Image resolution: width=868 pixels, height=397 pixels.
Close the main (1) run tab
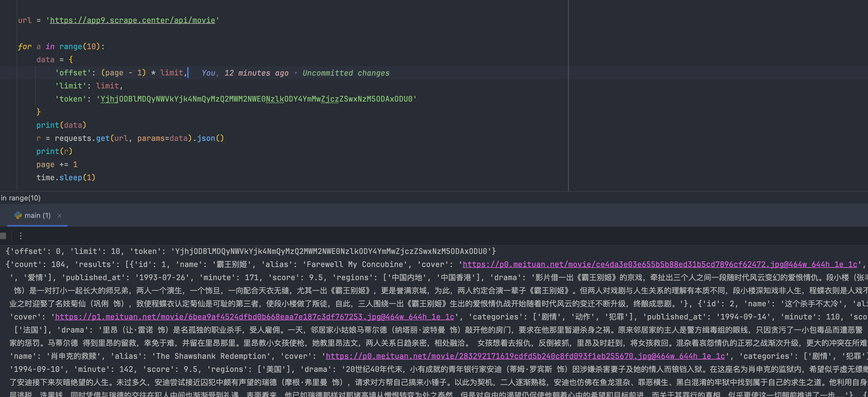[x=59, y=215]
